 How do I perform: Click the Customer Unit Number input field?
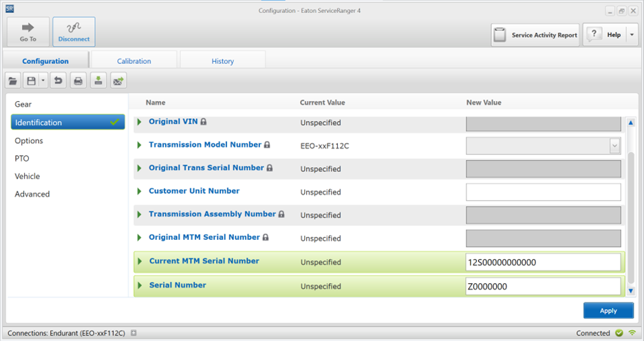click(544, 192)
